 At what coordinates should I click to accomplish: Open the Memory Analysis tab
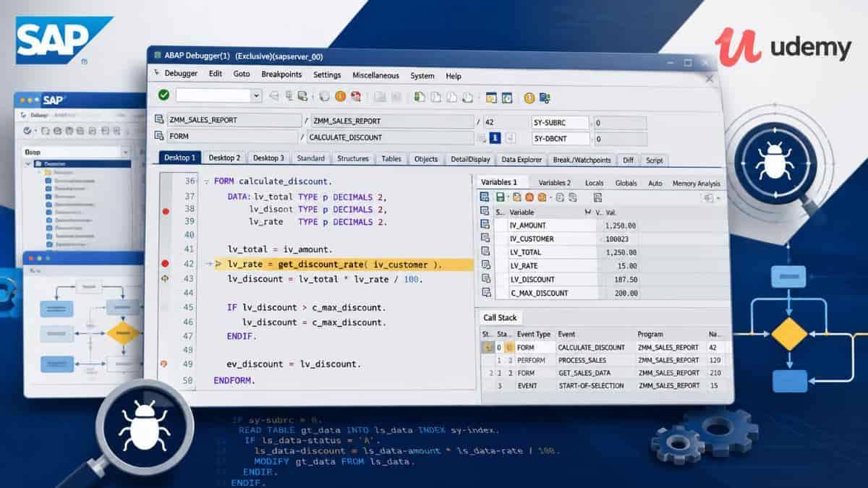click(696, 184)
